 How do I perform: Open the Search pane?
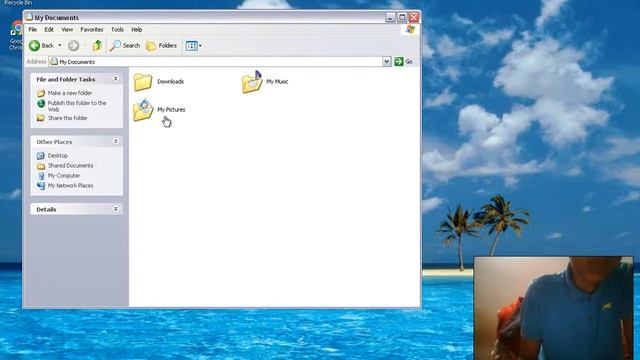[x=125, y=46]
